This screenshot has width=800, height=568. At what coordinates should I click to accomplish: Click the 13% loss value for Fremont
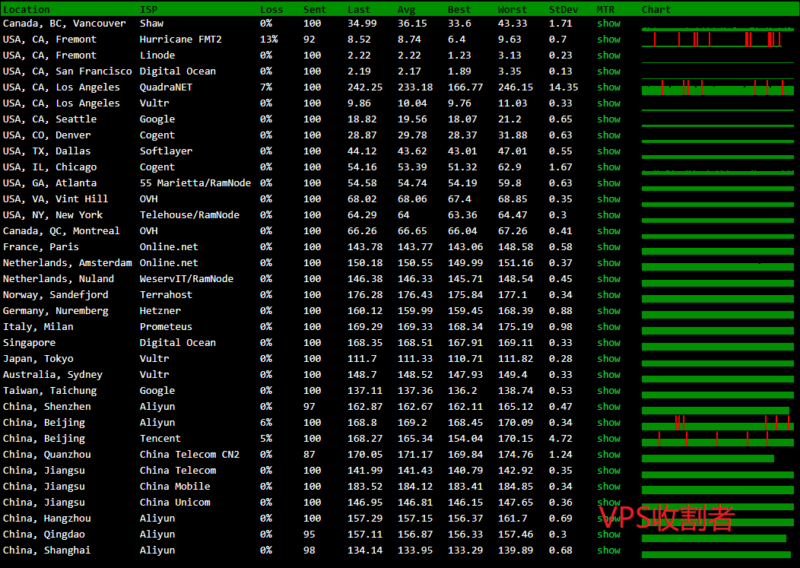[x=268, y=39]
